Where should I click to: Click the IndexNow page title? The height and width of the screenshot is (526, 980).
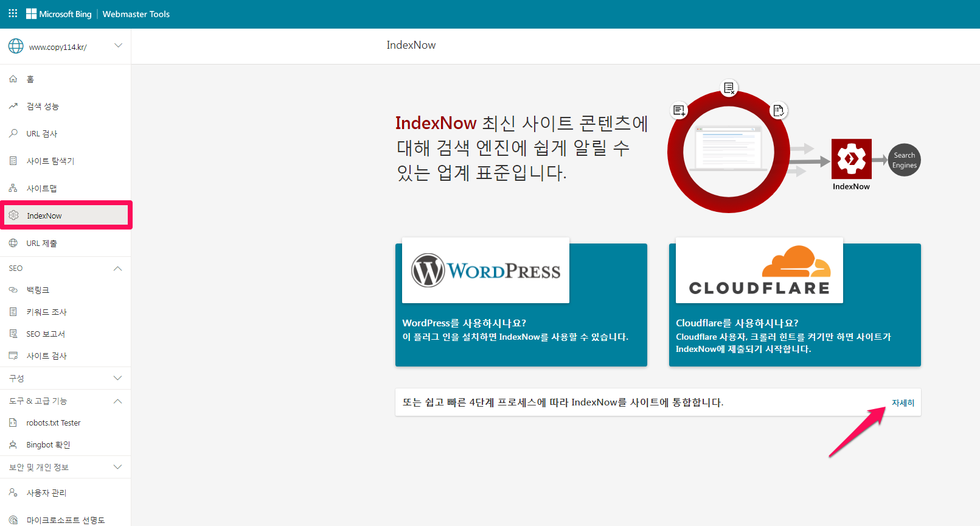411,45
